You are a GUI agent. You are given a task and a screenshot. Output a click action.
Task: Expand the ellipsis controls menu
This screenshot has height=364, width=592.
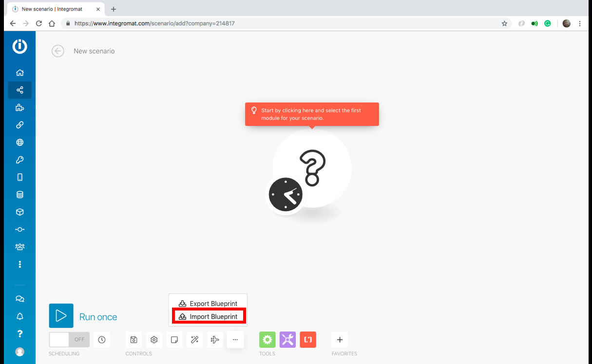(x=235, y=340)
